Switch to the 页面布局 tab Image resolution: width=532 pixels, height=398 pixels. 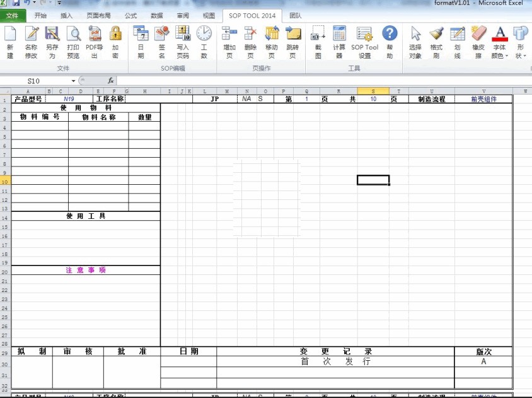99,16
